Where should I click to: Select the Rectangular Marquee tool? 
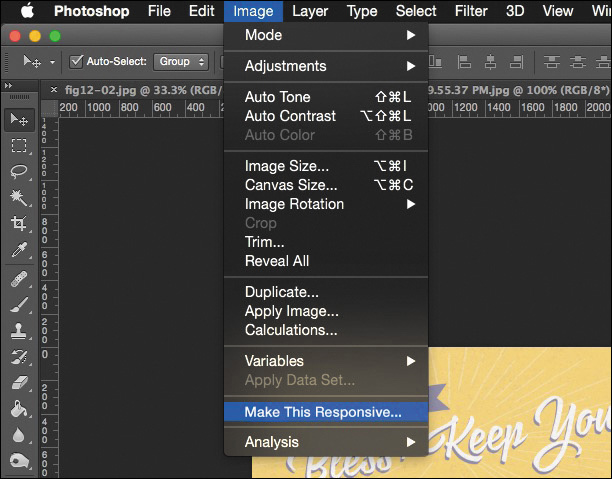pyautogui.click(x=19, y=146)
